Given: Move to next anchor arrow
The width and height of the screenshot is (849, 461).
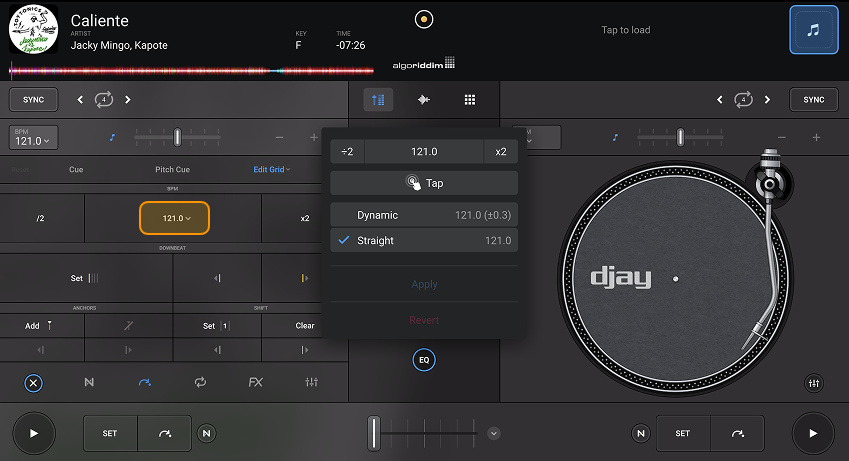Looking at the screenshot, I should pos(128,350).
